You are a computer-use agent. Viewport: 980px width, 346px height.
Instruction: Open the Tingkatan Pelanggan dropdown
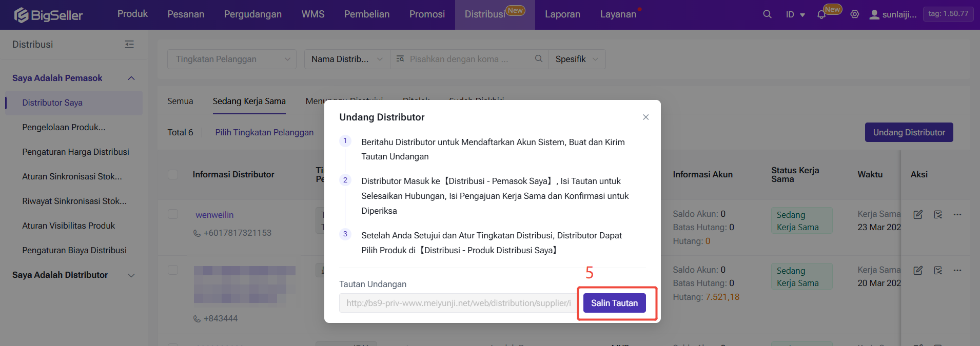coord(232,59)
